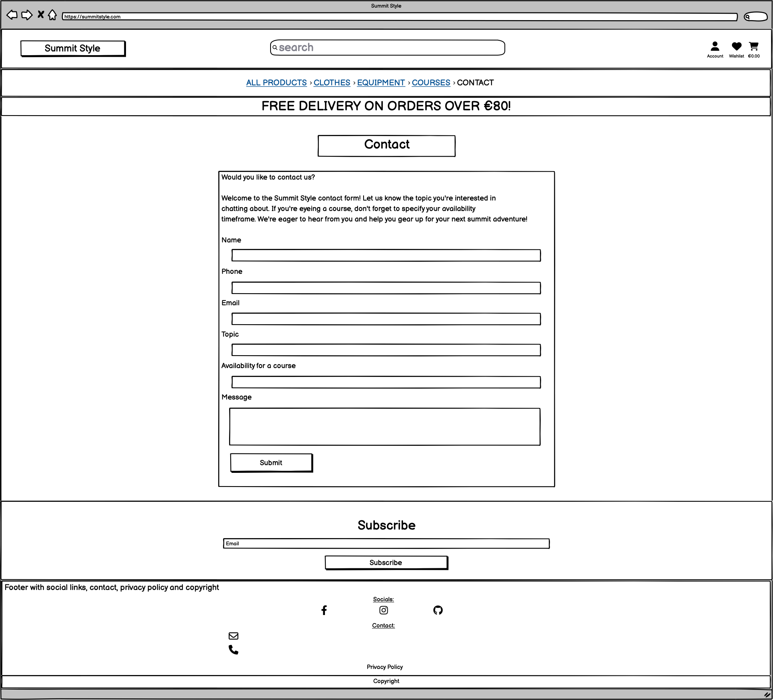Open the Wishlist heart icon

pos(736,46)
